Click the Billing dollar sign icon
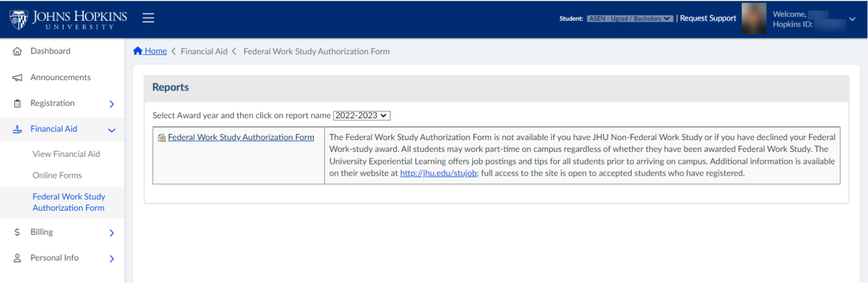 17,232
